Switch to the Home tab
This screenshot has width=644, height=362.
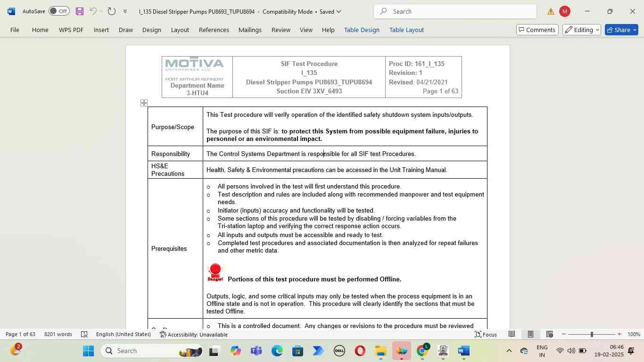(x=40, y=30)
